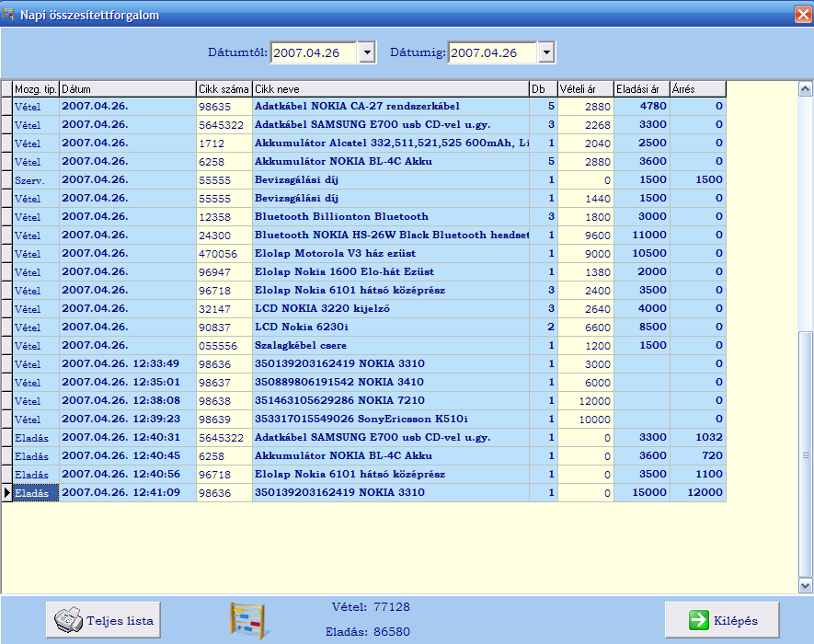The width and height of the screenshot is (814, 644).
Task: Click the selected Eladás cell in last row
Action: point(36,493)
